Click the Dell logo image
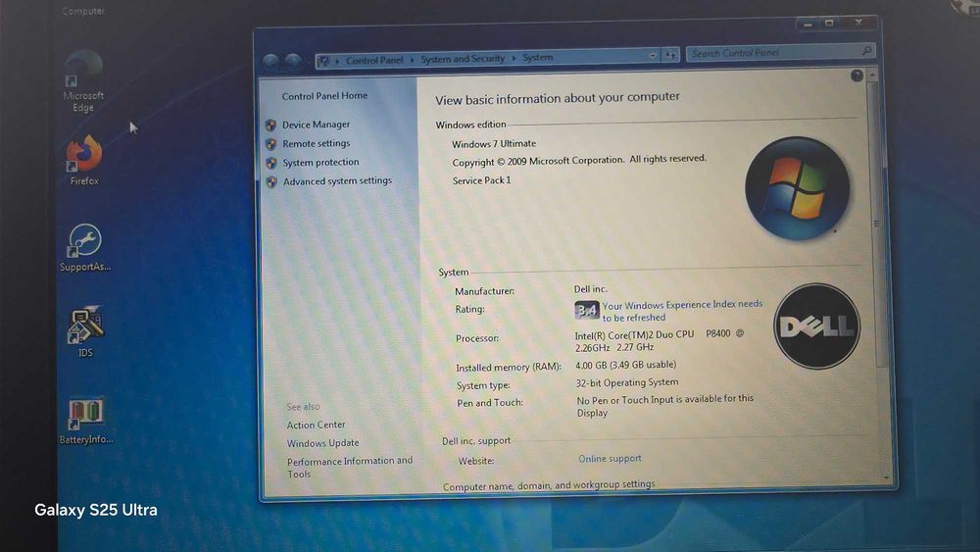This screenshot has height=552, width=980. pos(816,326)
